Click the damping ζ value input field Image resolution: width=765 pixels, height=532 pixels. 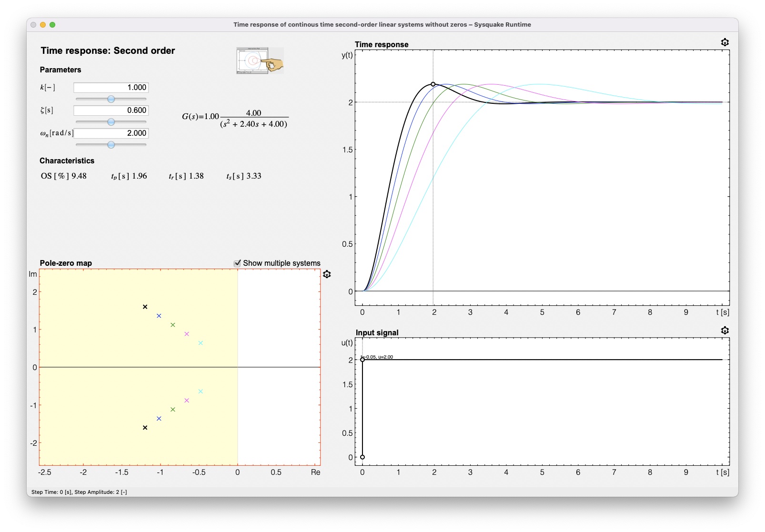click(x=111, y=110)
